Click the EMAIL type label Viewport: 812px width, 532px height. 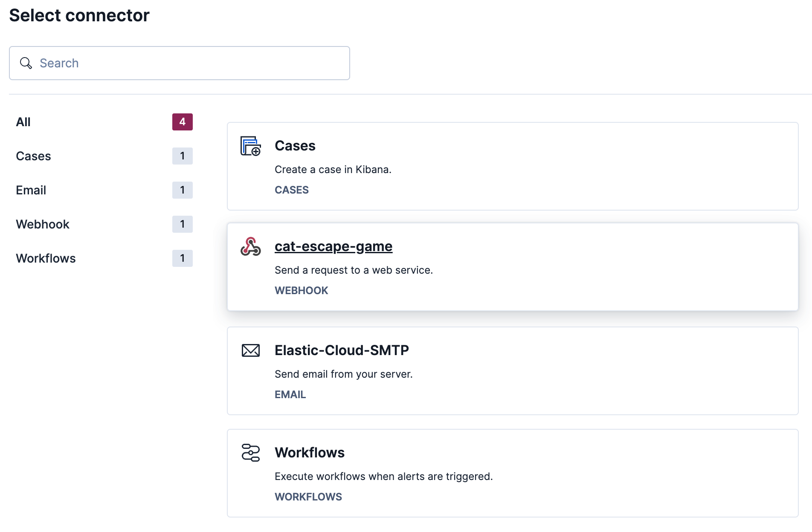tap(290, 395)
